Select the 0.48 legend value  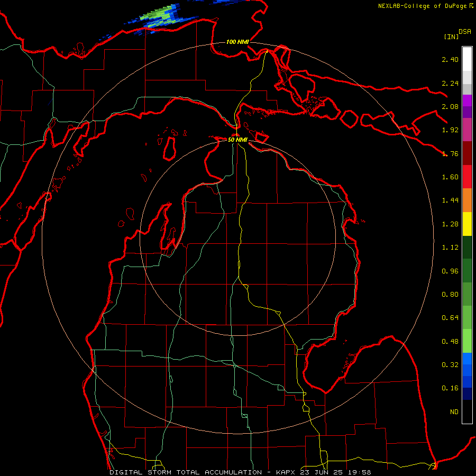[450, 342]
